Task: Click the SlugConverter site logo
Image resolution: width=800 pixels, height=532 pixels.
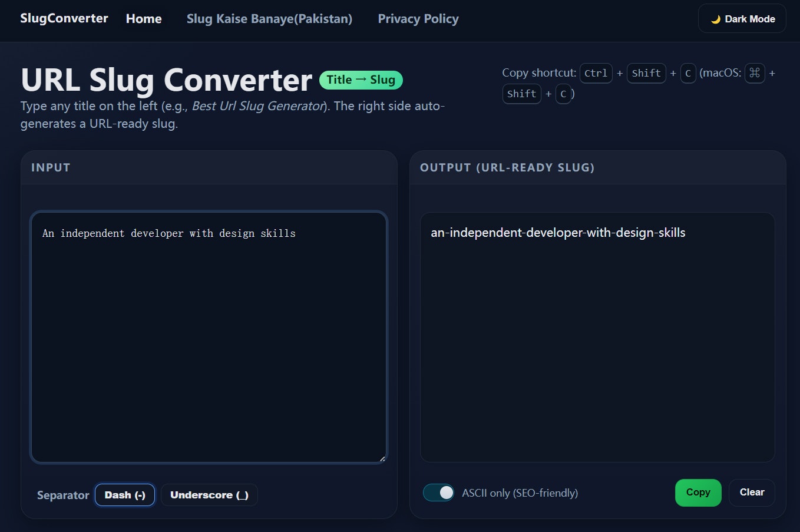Action: tap(64, 18)
